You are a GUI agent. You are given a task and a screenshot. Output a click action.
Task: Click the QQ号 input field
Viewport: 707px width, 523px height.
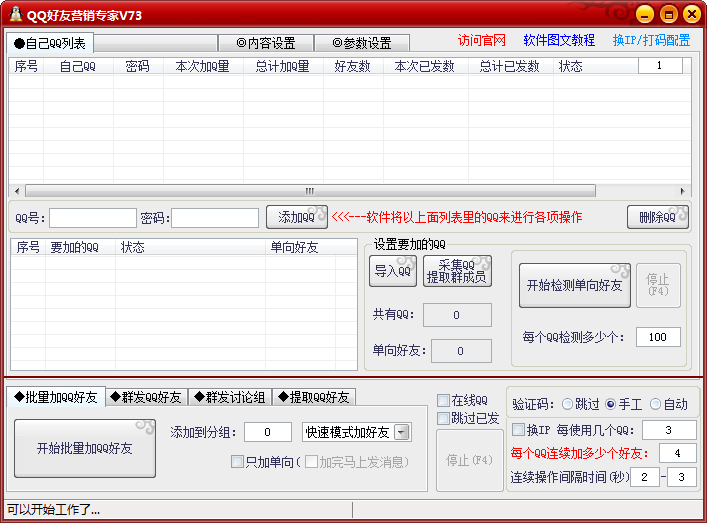93,218
